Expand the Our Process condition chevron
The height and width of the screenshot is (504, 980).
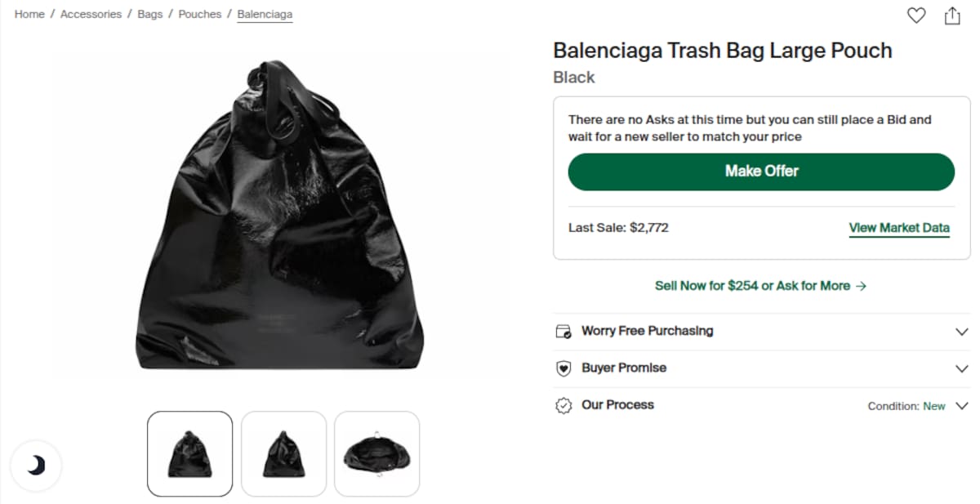961,406
